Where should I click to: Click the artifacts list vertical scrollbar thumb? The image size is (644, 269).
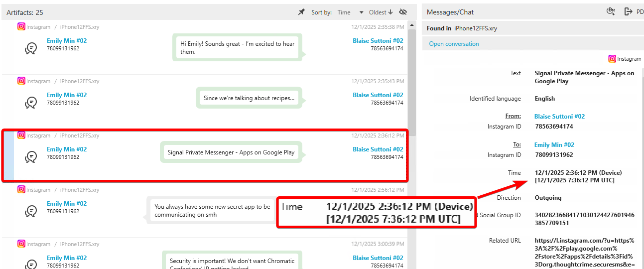coord(412,82)
